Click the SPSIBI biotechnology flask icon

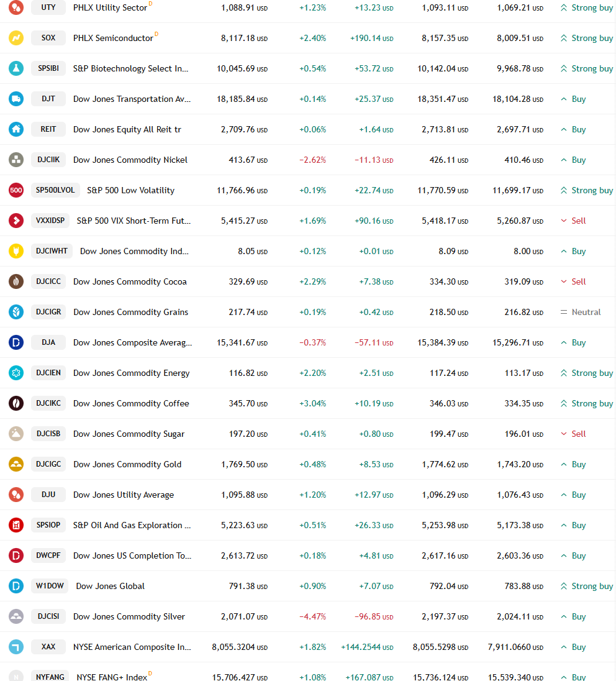(16, 68)
